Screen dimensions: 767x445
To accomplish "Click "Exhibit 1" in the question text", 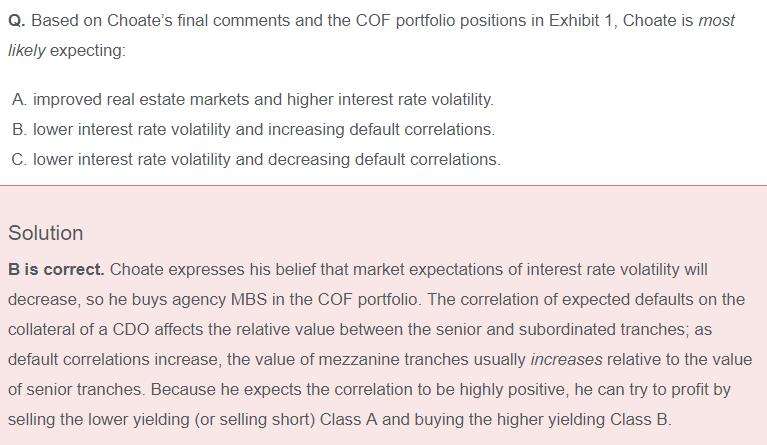I will [581, 20].
